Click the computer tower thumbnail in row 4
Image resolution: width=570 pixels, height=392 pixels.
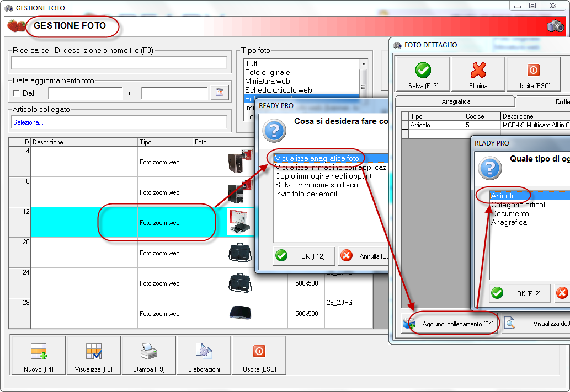(240, 160)
